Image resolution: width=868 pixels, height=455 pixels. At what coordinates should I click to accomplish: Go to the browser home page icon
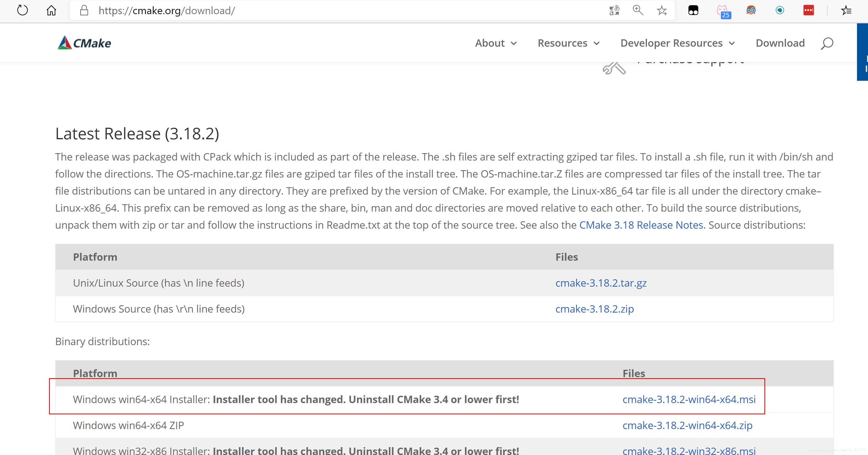tap(51, 10)
